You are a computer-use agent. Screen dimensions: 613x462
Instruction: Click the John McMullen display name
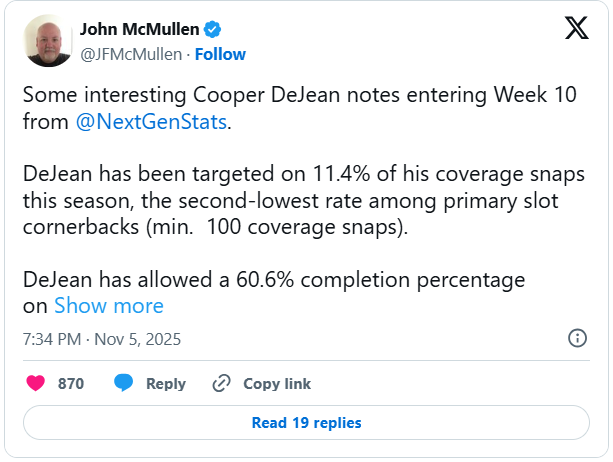(x=140, y=30)
